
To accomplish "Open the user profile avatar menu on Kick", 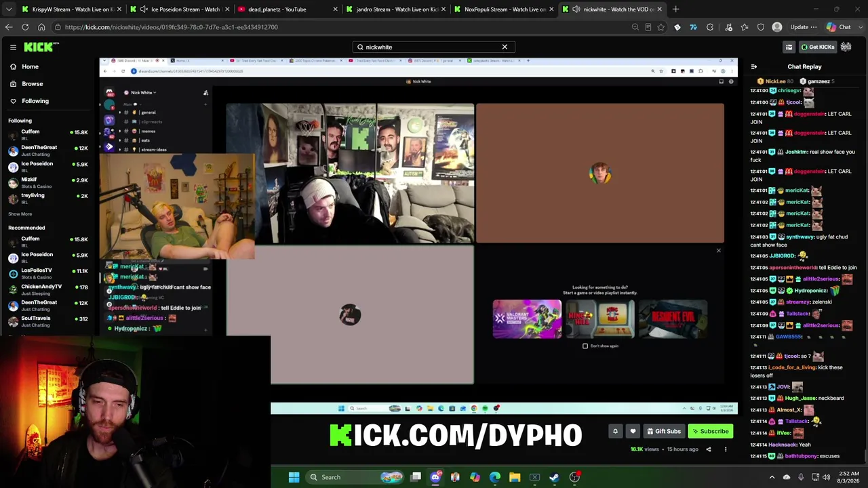I will pos(846,47).
